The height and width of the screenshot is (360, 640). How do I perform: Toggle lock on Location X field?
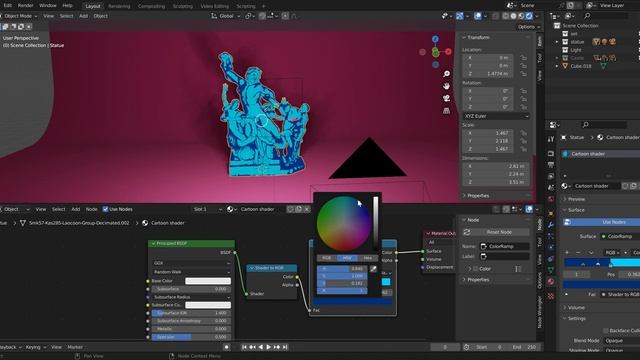523,58
